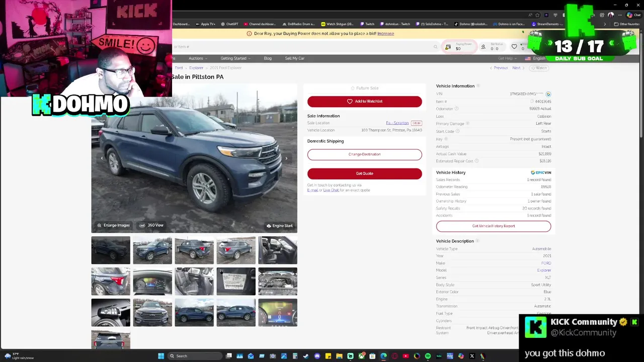Click the Enlarge Images button
Image resolution: width=644 pixels, height=362 pixels.
click(113, 226)
